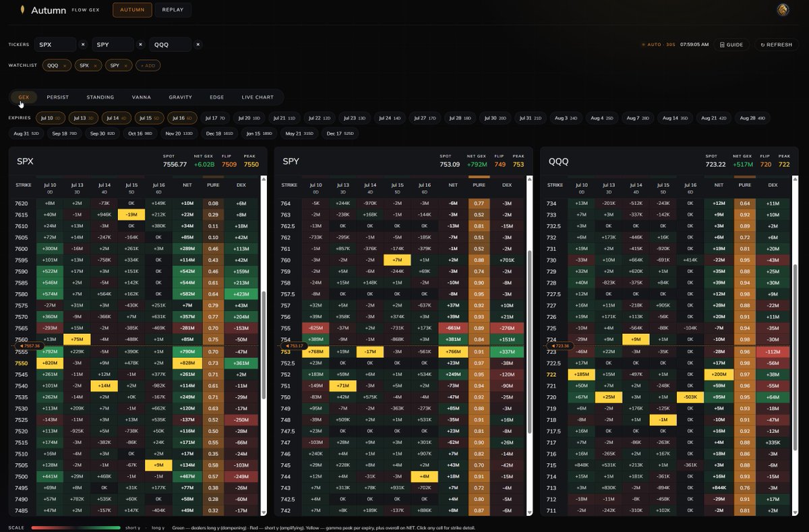809x532 pixels.
Task: Open SPY 755 NET cell -661M
Action: 452,328
